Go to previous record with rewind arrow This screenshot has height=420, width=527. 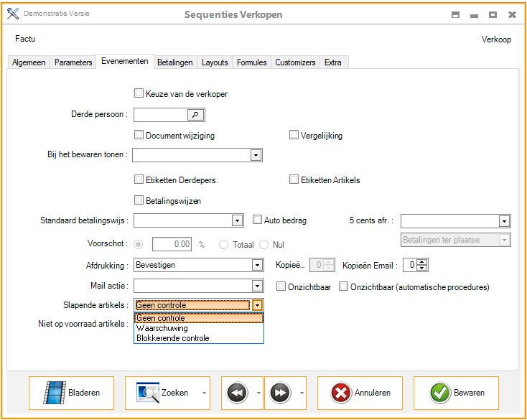[237, 393]
